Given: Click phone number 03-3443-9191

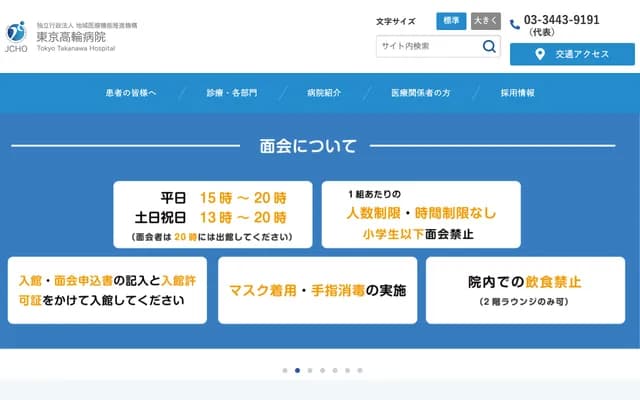Looking at the screenshot, I should 562,20.
